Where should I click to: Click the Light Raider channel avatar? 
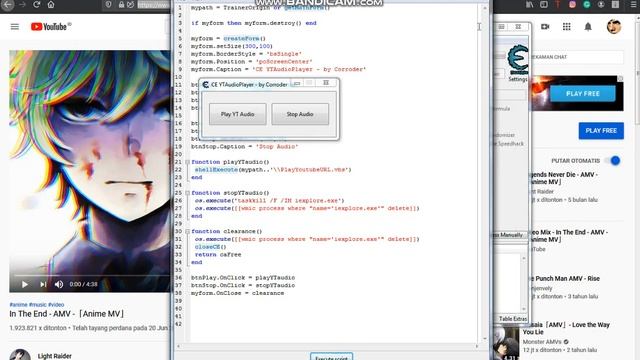click(20, 355)
